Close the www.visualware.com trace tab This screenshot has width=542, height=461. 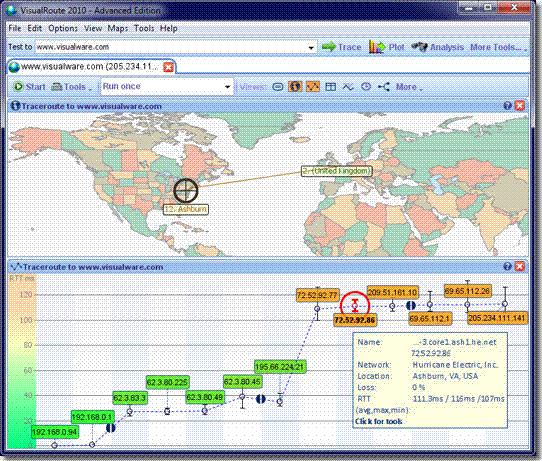pos(168,67)
